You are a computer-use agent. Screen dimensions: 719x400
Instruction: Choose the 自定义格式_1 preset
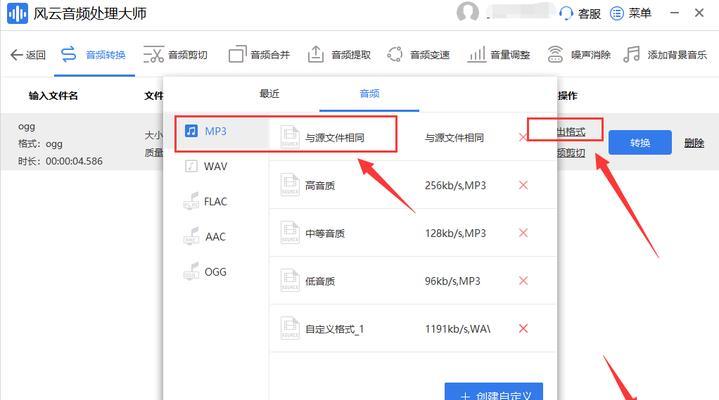point(413,328)
